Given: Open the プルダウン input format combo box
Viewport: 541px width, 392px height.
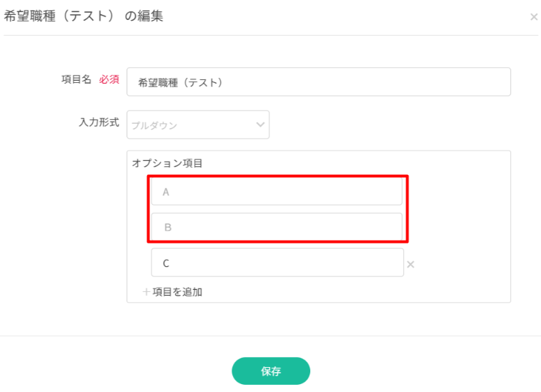Looking at the screenshot, I should 198,125.
